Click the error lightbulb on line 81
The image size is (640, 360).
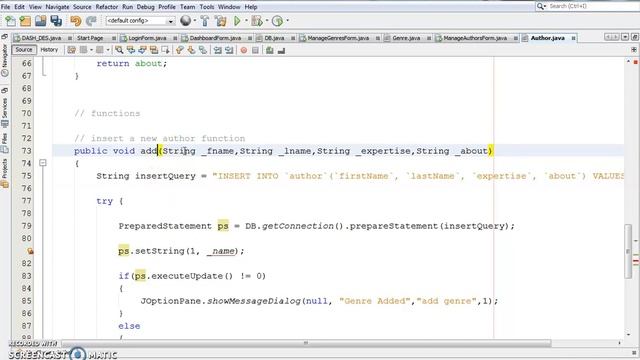pos(30,251)
